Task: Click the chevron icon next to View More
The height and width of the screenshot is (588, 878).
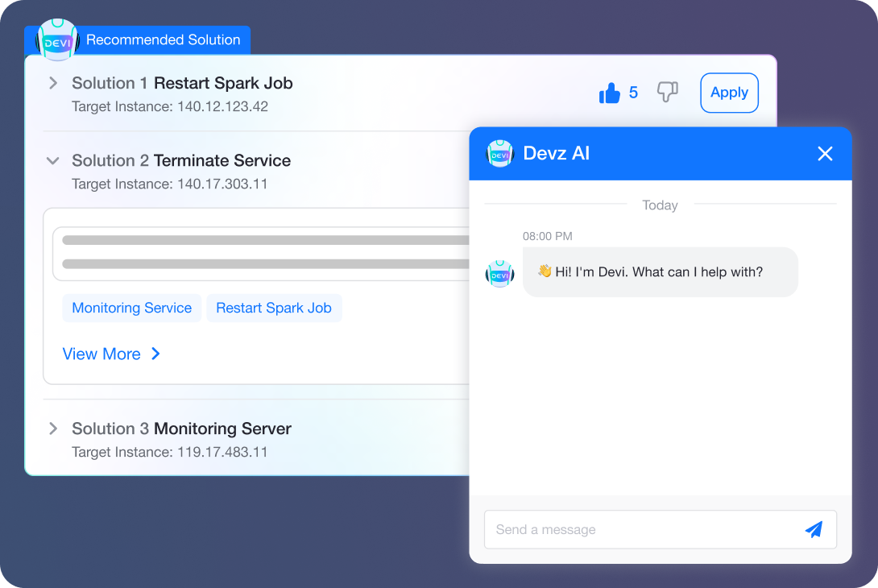Action: click(155, 354)
